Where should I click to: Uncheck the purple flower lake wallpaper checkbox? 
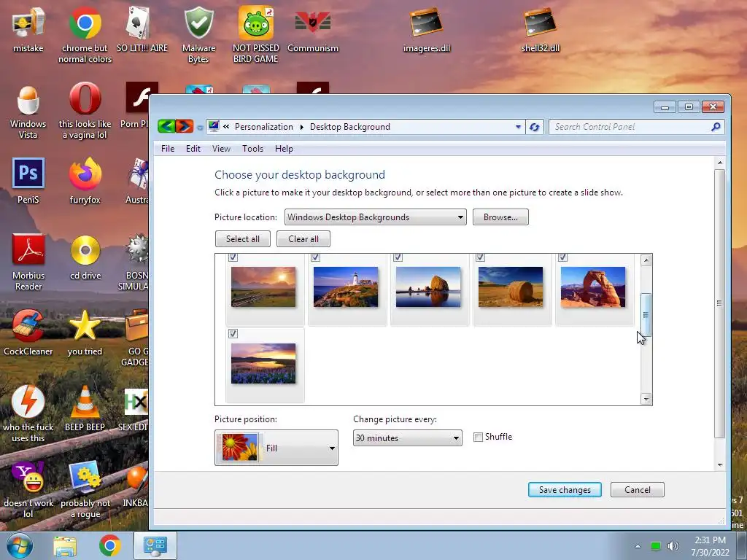click(x=233, y=333)
